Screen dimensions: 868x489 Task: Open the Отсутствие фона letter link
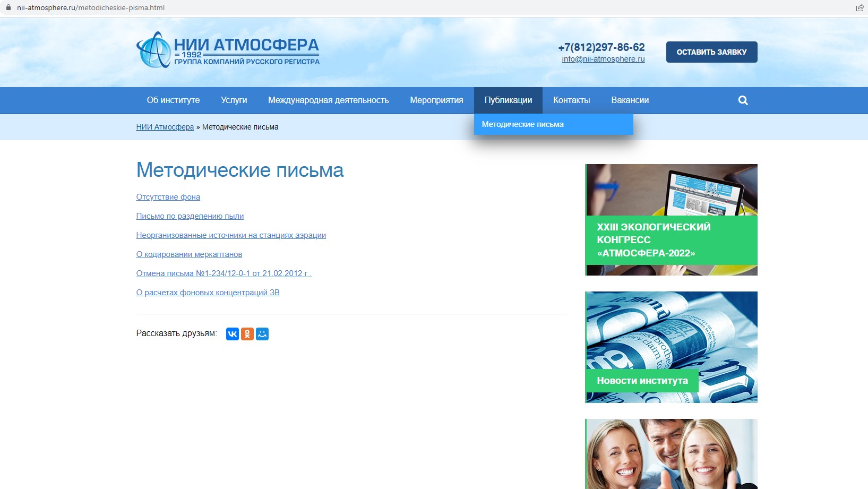pyautogui.click(x=168, y=197)
